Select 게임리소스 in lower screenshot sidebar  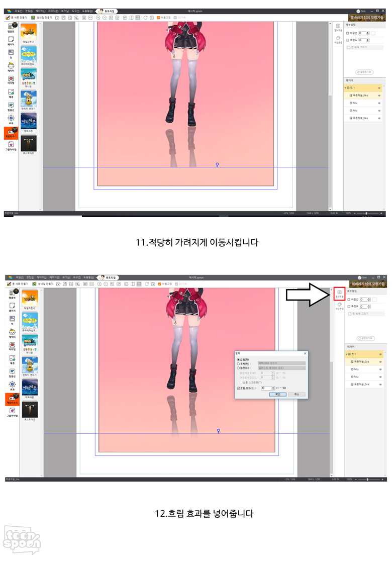[12, 399]
